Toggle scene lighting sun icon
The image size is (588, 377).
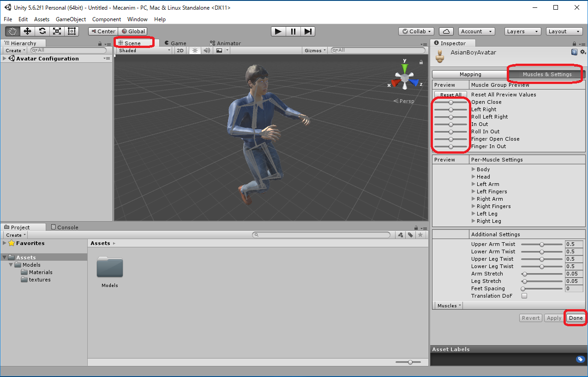[x=195, y=51]
